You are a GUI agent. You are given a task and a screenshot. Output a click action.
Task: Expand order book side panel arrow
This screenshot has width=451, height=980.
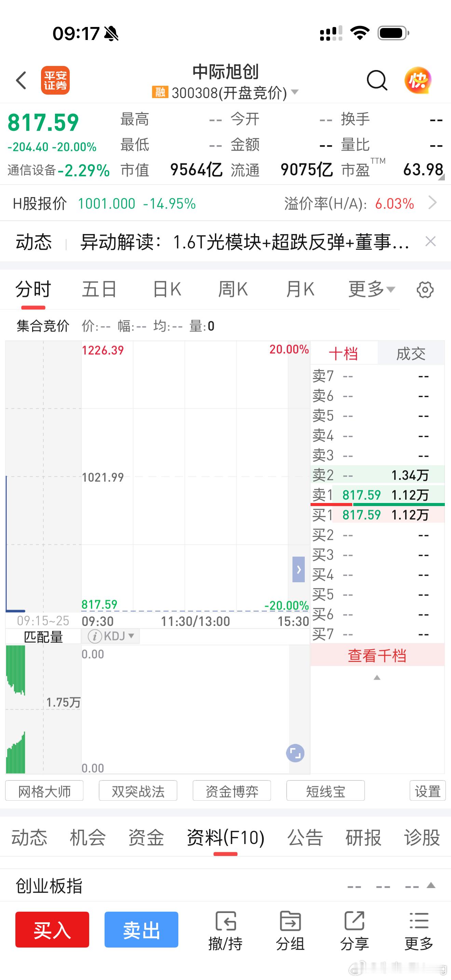[x=299, y=569]
